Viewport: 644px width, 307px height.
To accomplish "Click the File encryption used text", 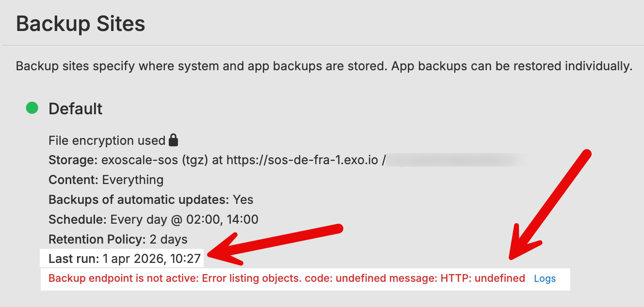I will pyautogui.click(x=107, y=140).
